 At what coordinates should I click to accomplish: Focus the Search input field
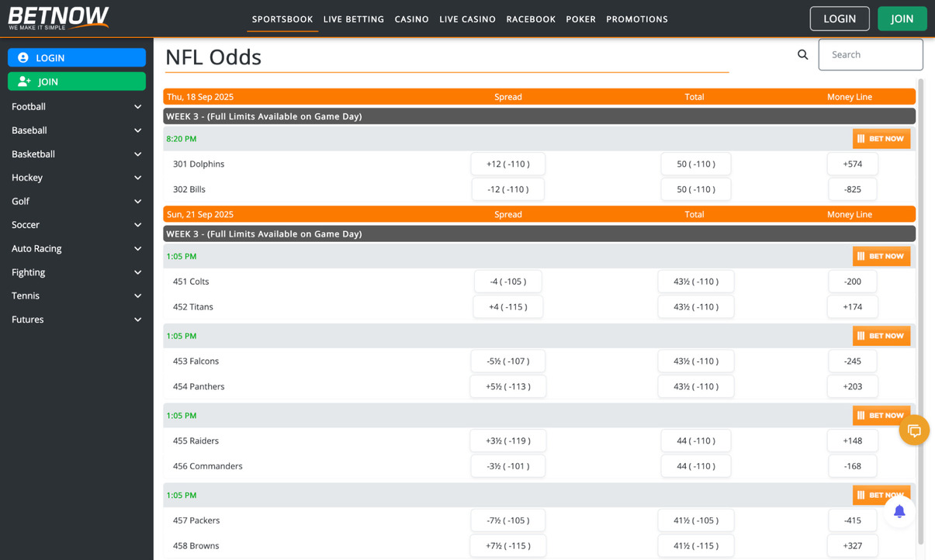coord(871,54)
